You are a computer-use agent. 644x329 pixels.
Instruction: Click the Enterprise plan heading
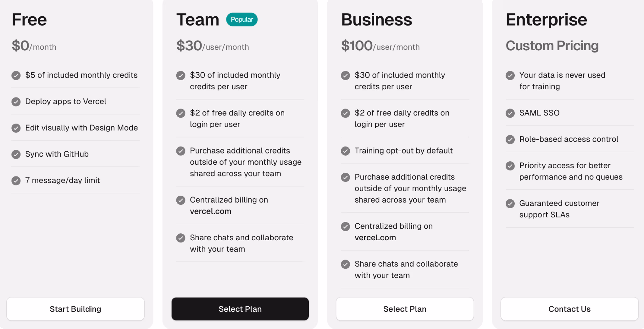(546, 20)
